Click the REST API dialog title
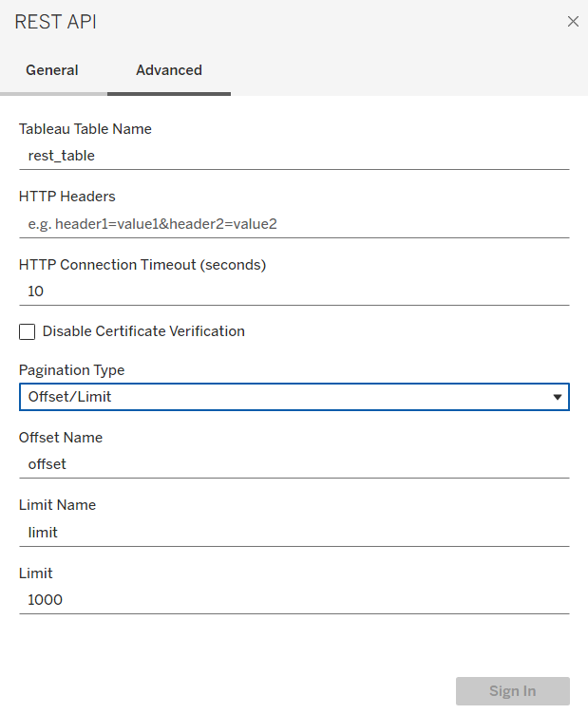 (55, 22)
